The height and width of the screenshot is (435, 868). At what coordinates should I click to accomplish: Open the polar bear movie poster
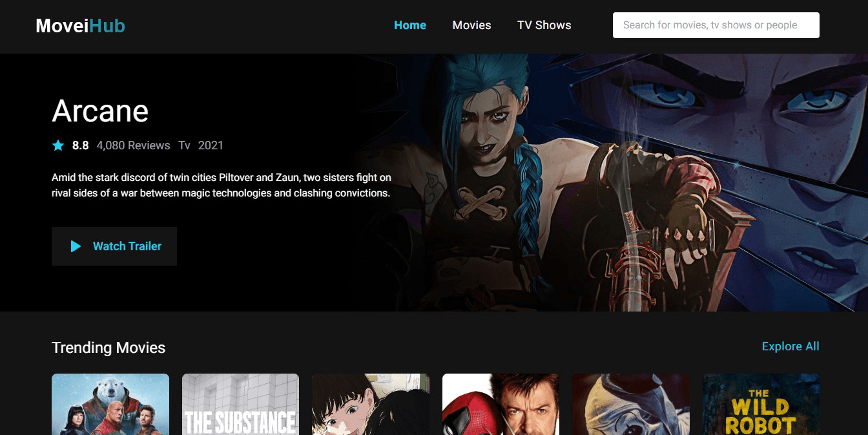[x=110, y=405]
